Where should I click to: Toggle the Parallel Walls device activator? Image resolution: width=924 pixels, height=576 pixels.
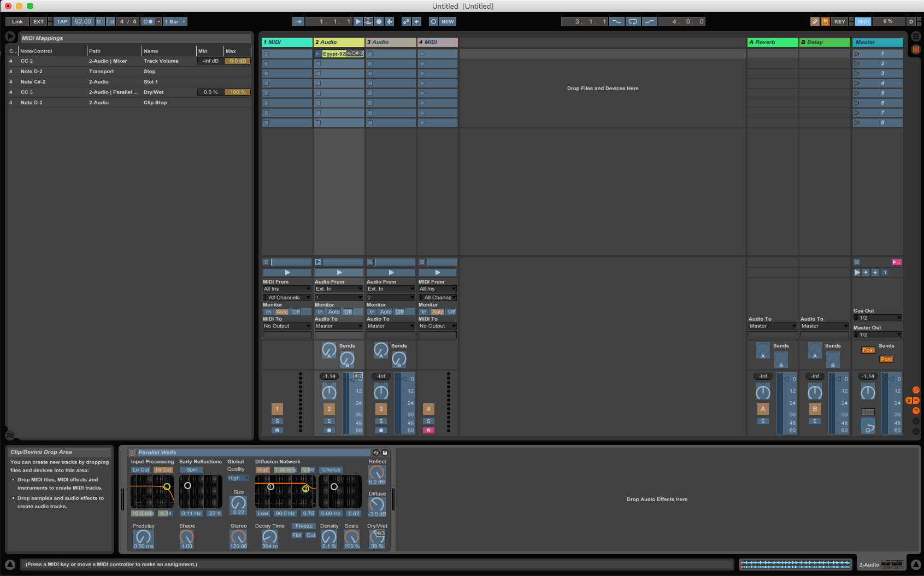pos(132,452)
